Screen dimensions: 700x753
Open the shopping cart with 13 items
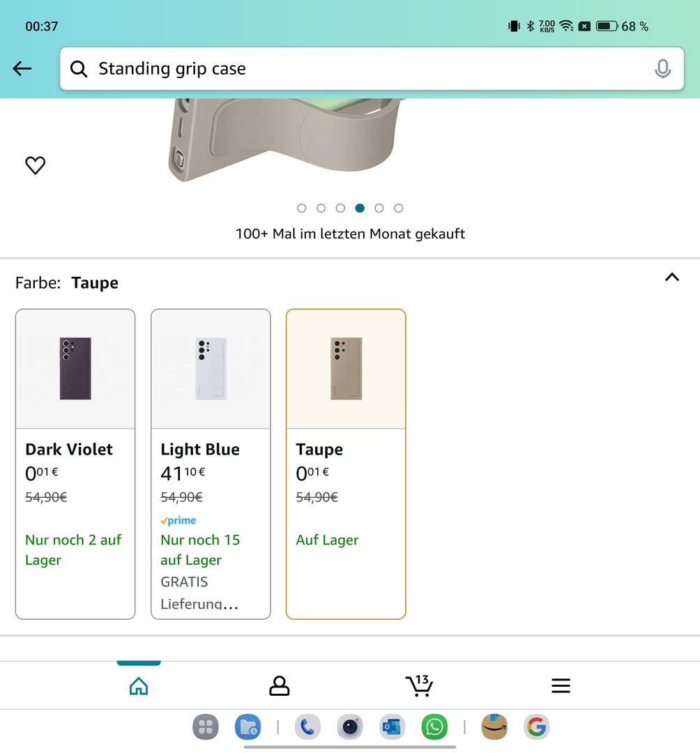click(x=419, y=685)
